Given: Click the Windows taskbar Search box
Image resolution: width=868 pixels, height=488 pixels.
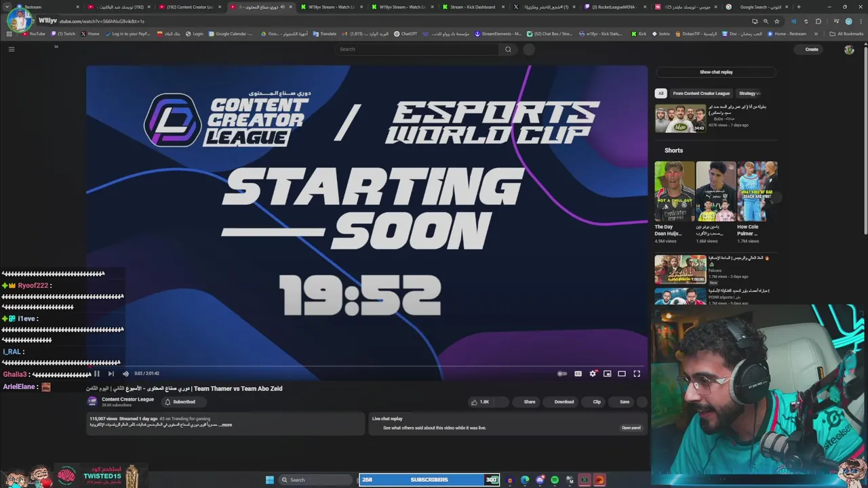Looking at the screenshot, I should tap(317, 480).
